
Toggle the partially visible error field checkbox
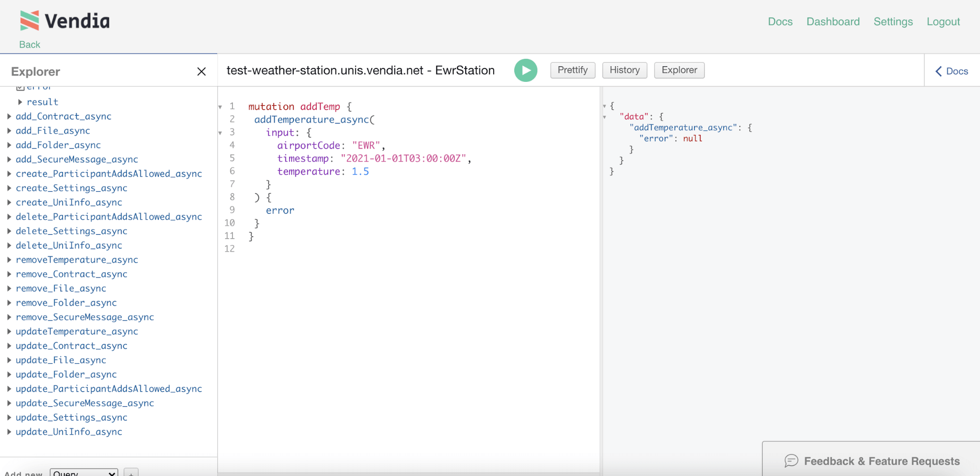coord(20,88)
